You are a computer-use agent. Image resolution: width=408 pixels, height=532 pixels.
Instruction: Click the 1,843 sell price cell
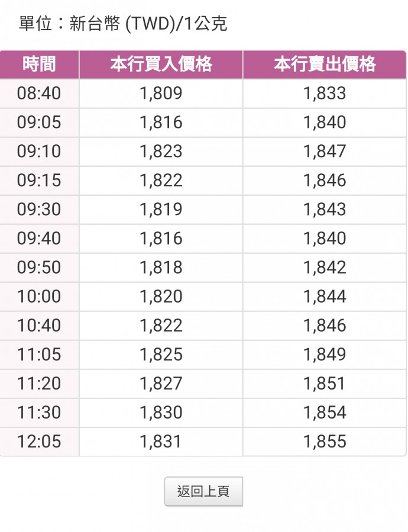[325, 209]
